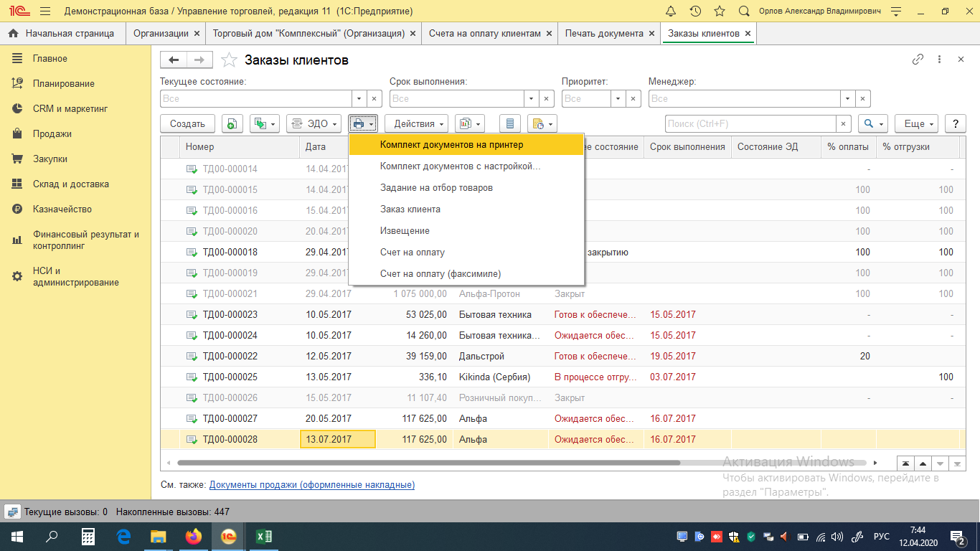Select Комплект документов на принтер
The height and width of the screenshot is (551, 980).
[x=466, y=145]
